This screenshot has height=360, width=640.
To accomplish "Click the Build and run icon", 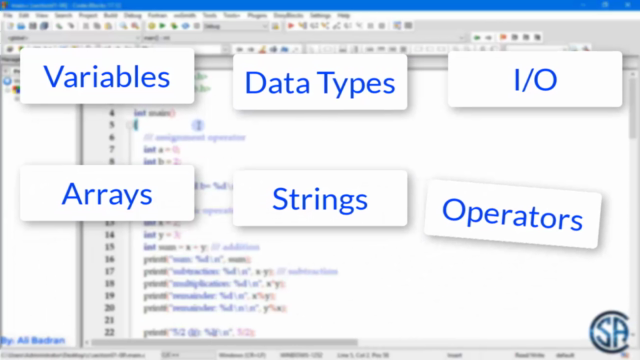I will coord(174,26).
